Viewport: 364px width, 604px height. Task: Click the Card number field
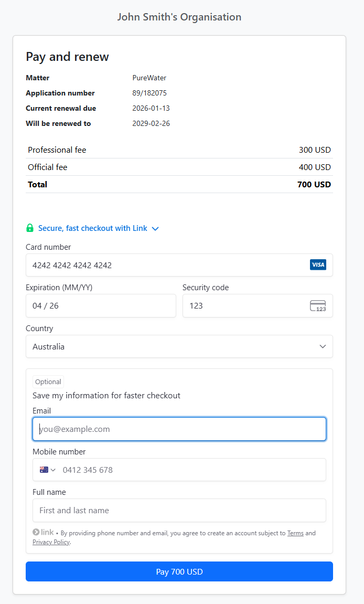157,265
